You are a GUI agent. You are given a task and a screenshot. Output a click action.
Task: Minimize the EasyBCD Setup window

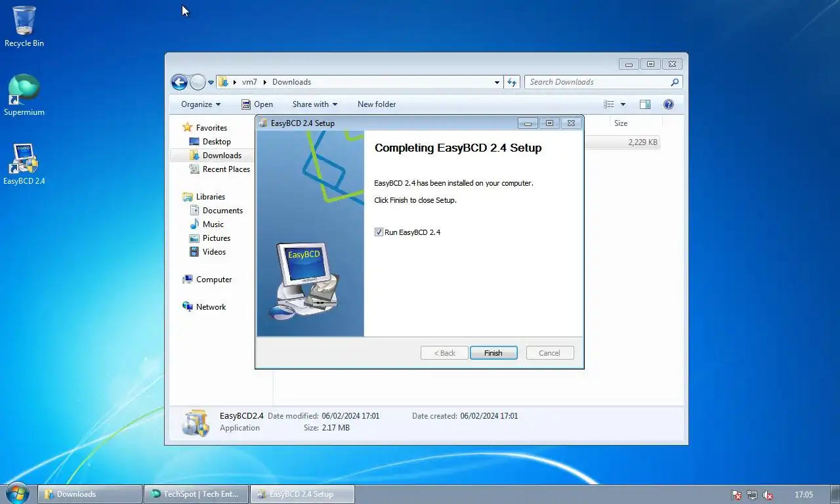(x=528, y=123)
